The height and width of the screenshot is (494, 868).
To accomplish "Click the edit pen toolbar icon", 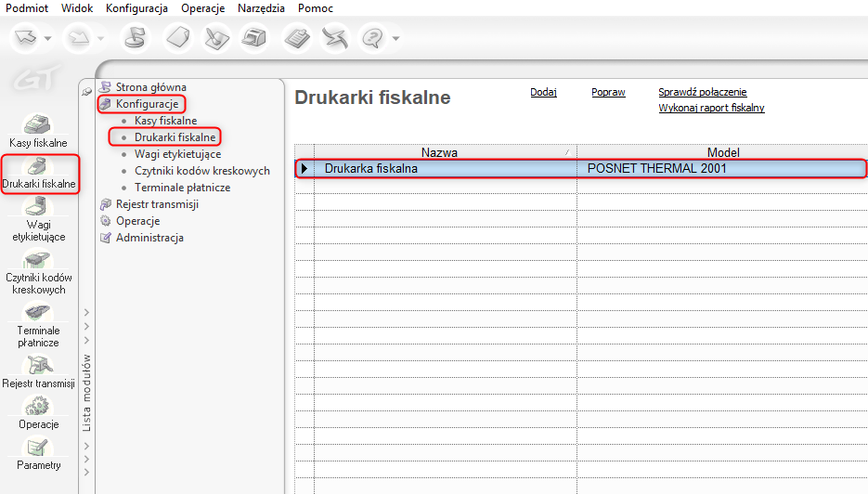I will (216, 38).
